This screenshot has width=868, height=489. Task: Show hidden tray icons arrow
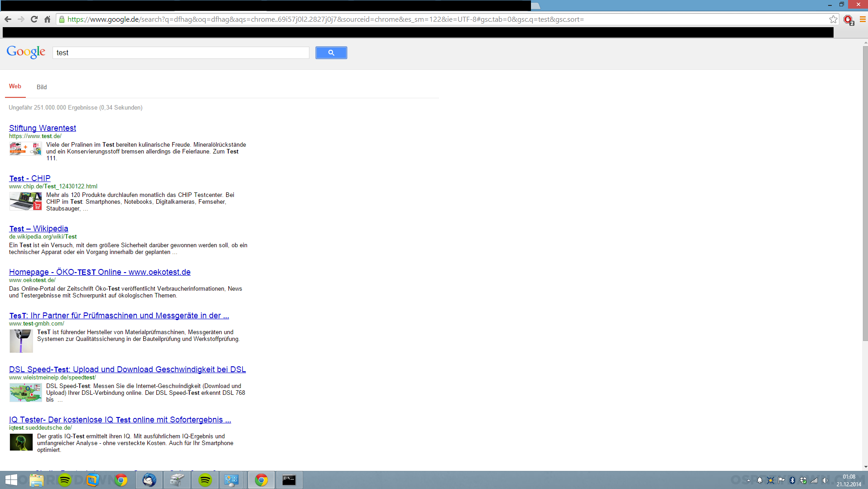(748, 480)
